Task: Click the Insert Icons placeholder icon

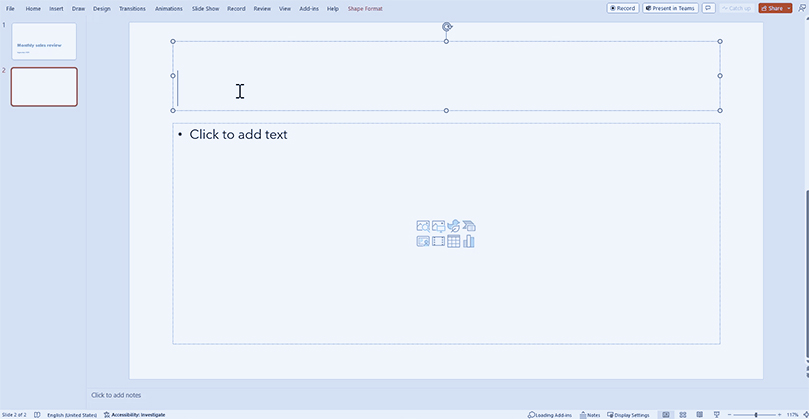Action: [x=454, y=226]
